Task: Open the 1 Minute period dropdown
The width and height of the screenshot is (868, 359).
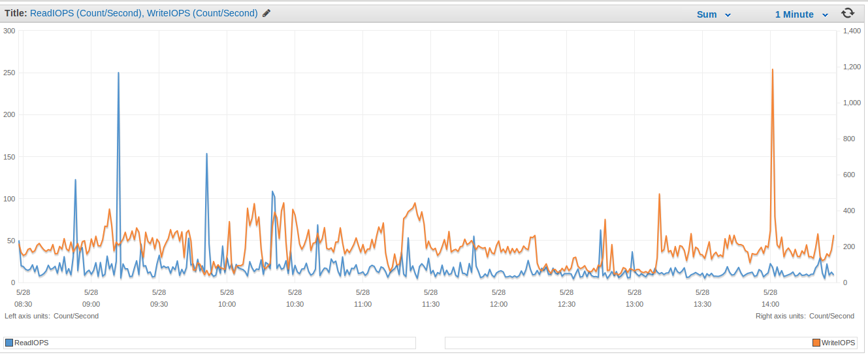Action: pos(801,14)
